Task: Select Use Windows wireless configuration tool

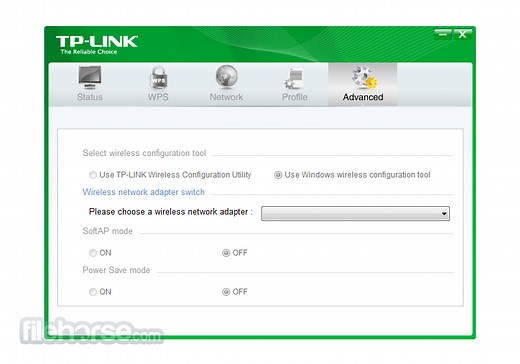Action: 278,175
